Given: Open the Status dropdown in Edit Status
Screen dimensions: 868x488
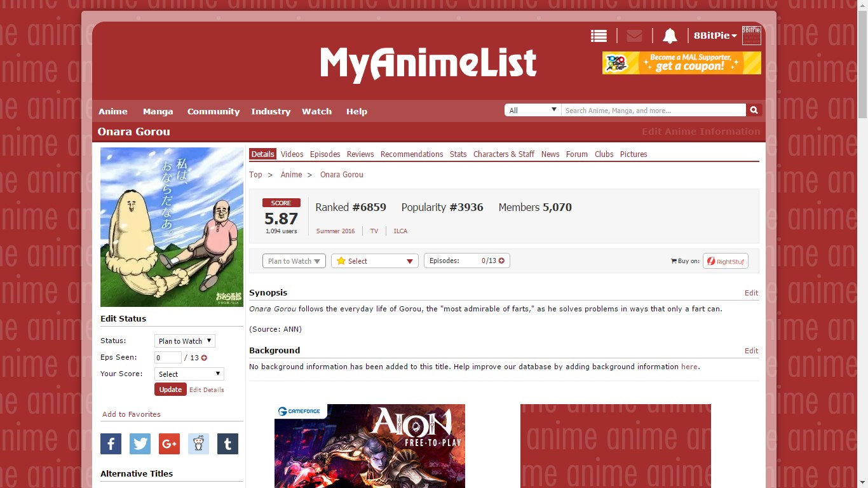Looking at the screenshot, I should [184, 341].
